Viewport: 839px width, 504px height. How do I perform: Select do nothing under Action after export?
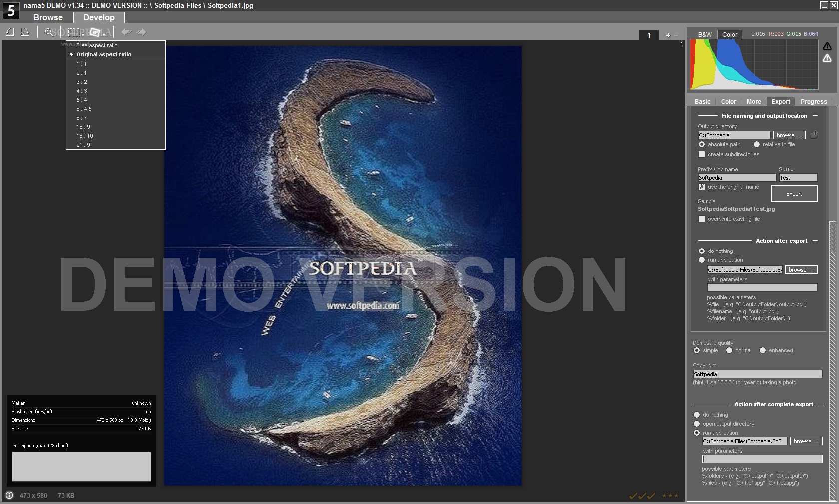[x=702, y=251]
